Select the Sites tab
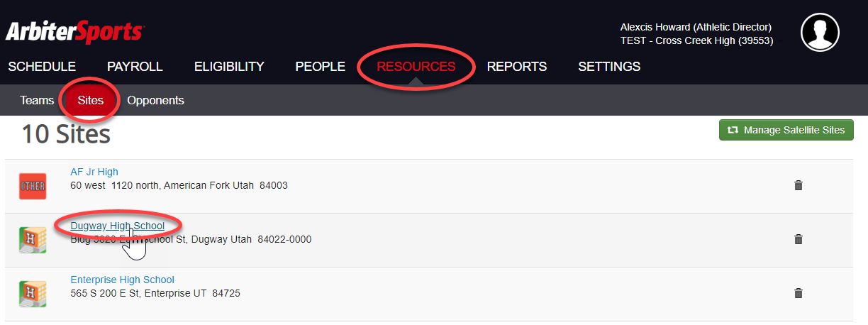Screen dimensions: 868x325 pos(91,100)
